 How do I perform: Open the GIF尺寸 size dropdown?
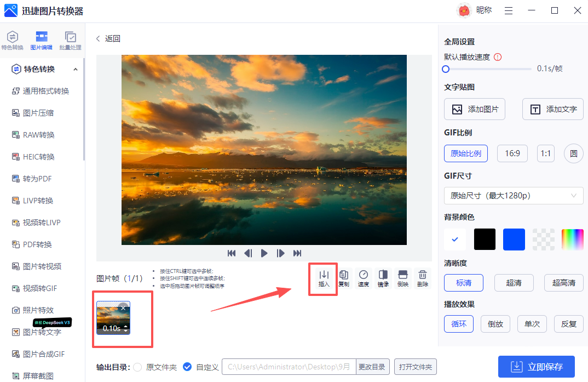pos(513,196)
